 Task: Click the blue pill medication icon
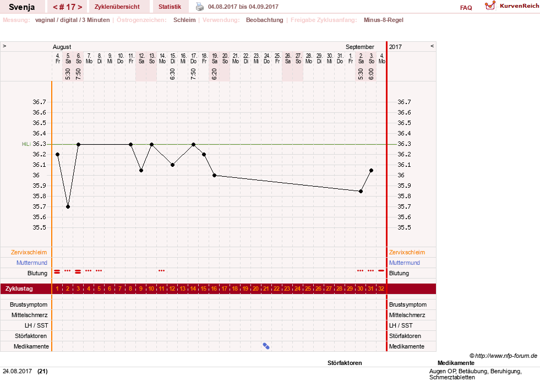(x=266, y=346)
